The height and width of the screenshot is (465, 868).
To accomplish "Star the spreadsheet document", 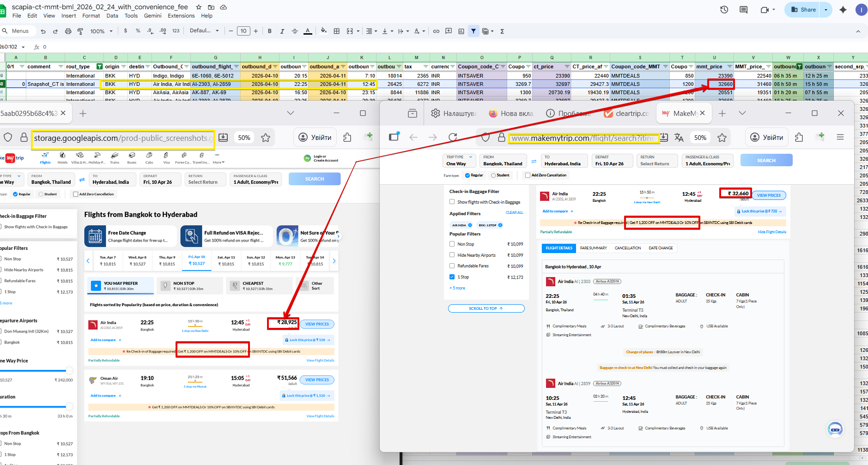I will (x=199, y=7).
